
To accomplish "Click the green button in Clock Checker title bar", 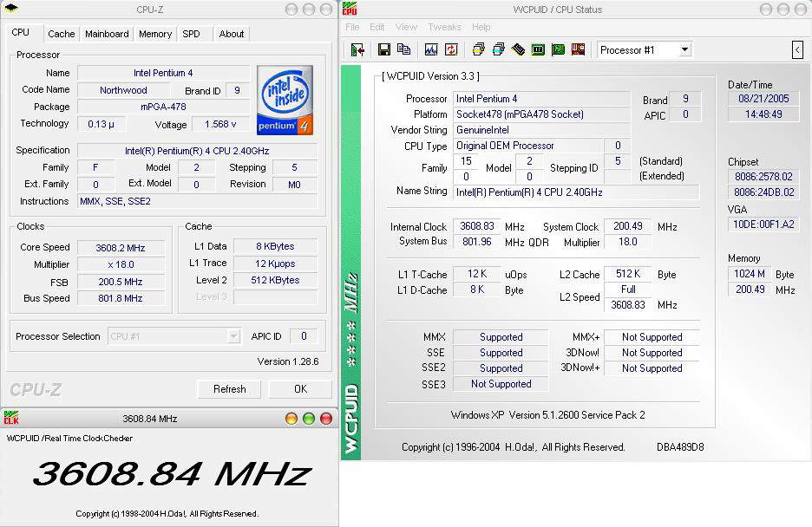I will pyautogui.click(x=309, y=419).
